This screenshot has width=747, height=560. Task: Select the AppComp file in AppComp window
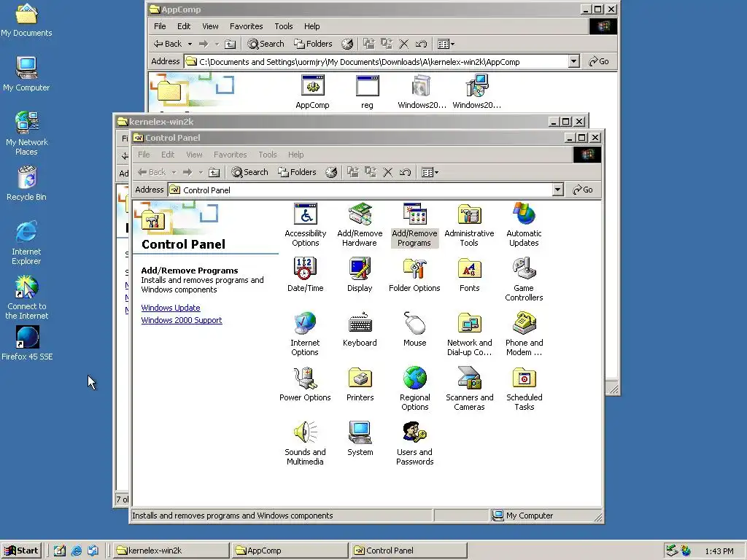(x=312, y=92)
